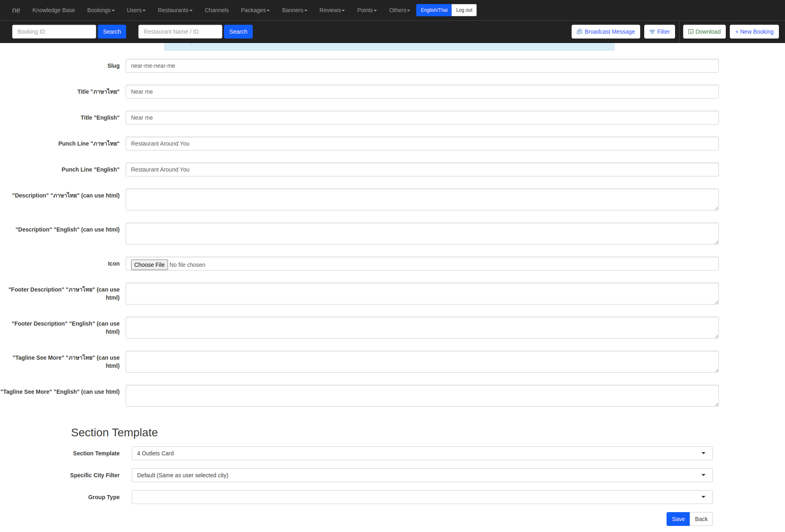Open the Group Type dropdown

422,497
